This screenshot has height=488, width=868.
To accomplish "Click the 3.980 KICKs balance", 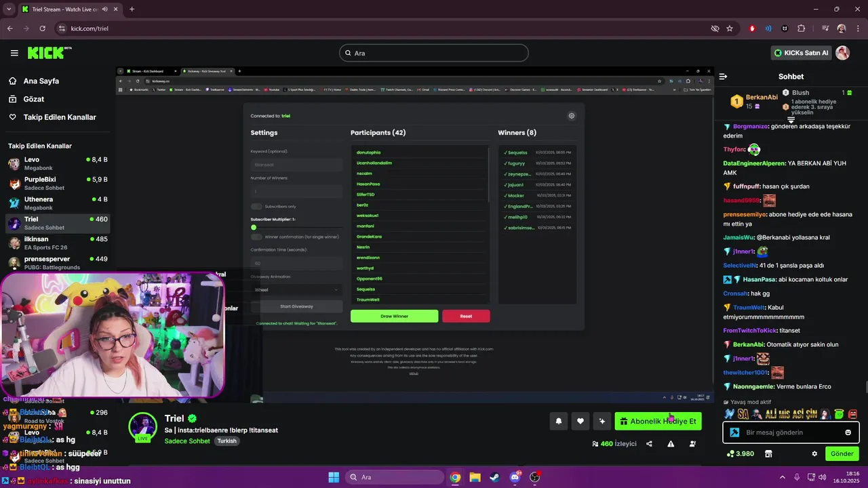I will tap(740, 453).
